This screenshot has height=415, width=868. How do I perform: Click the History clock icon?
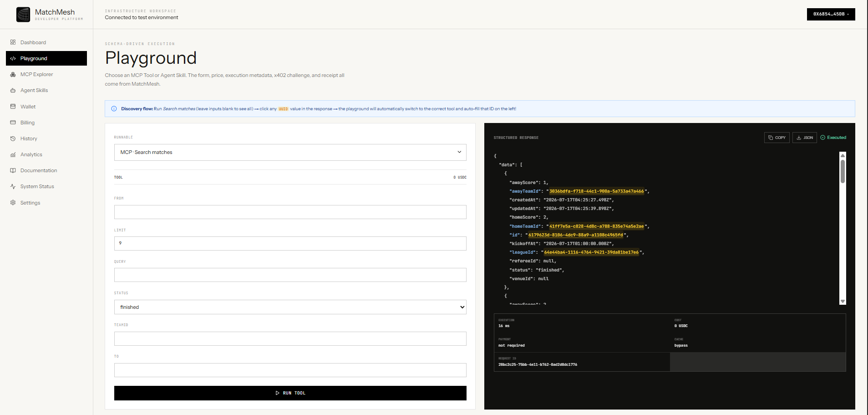pos(13,138)
